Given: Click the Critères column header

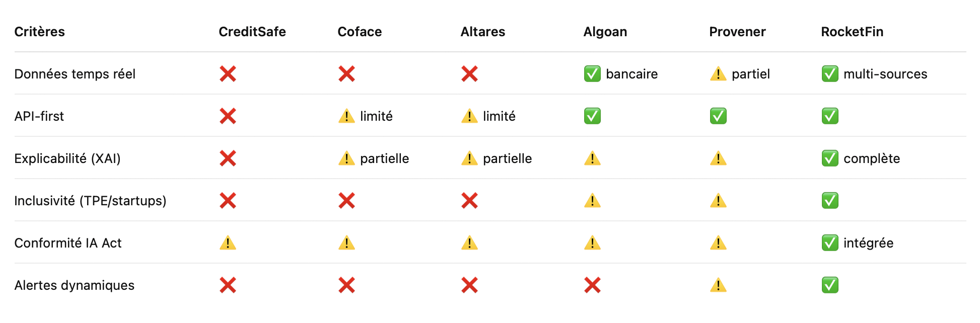Looking at the screenshot, I should pos(40,32).
